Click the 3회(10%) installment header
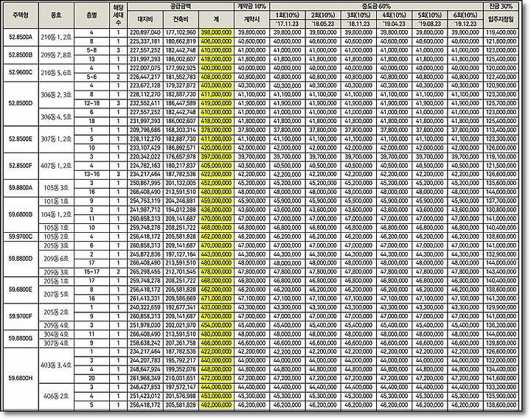 (358, 15)
